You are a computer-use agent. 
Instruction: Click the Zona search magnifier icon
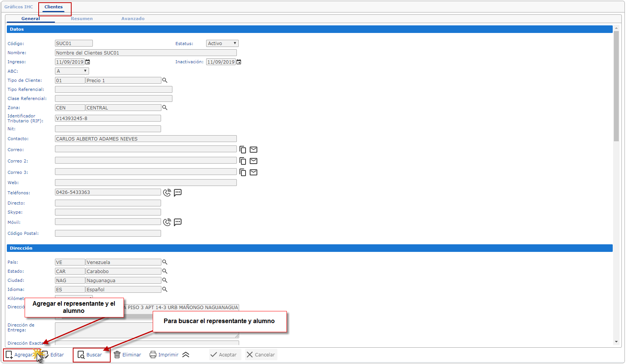click(165, 108)
